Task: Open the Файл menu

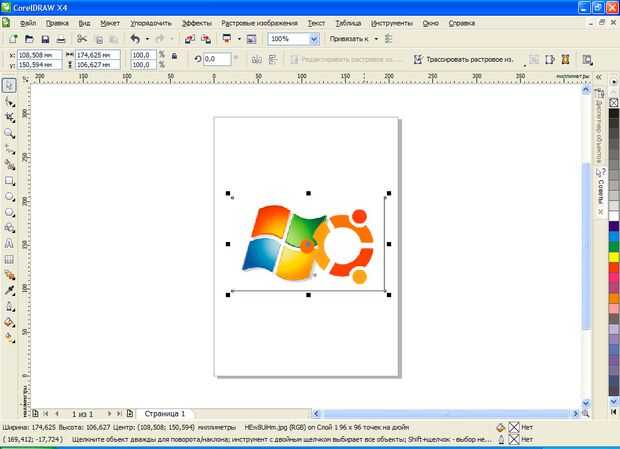Action: point(28,23)
